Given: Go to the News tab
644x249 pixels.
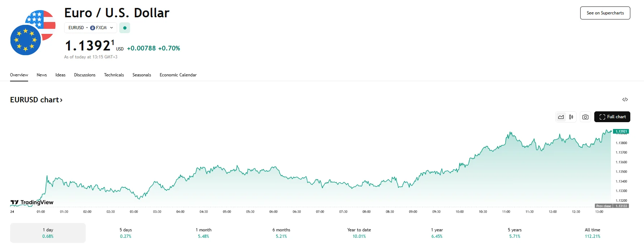Looking at the screenshot, I should click(42, 75).
